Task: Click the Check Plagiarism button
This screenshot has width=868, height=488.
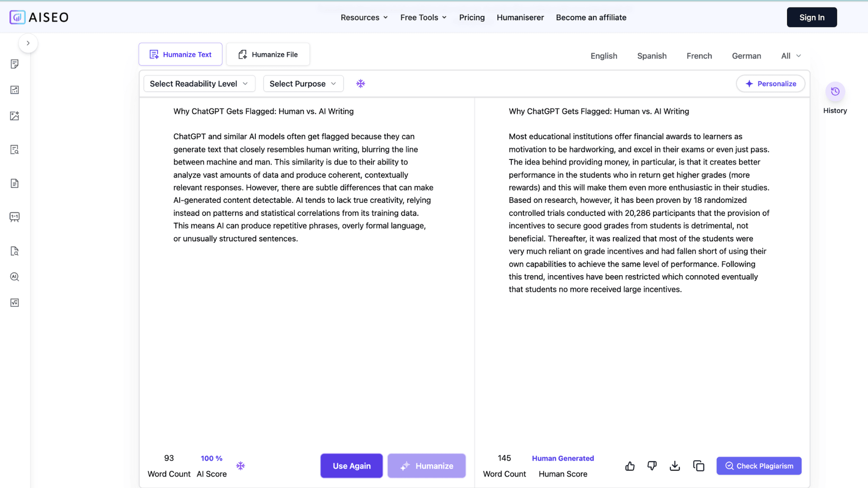Action: [x=759, y=466]
